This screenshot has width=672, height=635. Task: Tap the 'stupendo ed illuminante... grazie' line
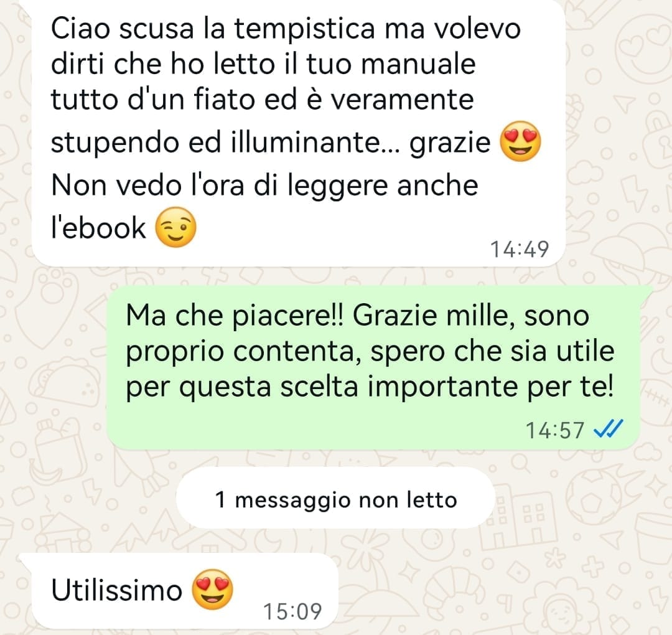tap(271, 144)
